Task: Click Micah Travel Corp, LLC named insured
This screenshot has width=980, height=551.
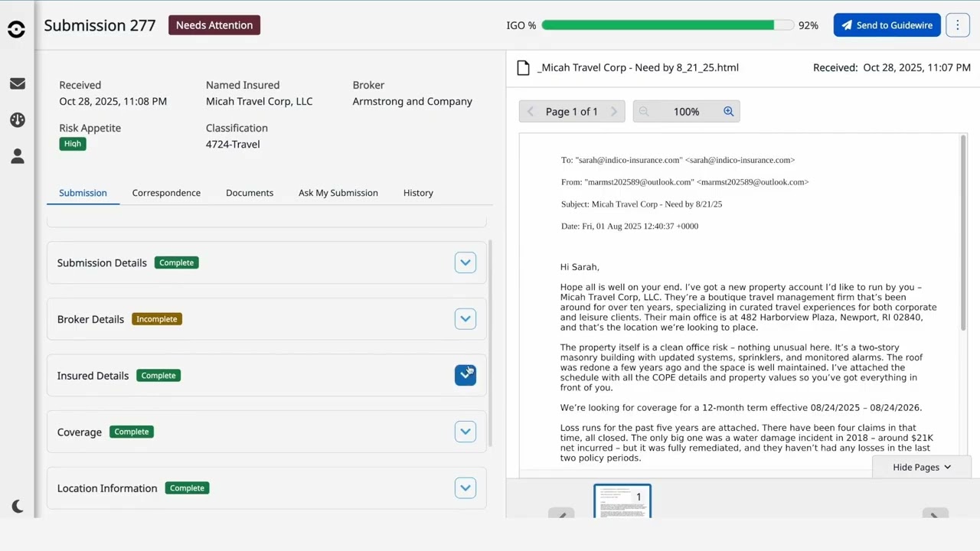Action: point(260,101)
